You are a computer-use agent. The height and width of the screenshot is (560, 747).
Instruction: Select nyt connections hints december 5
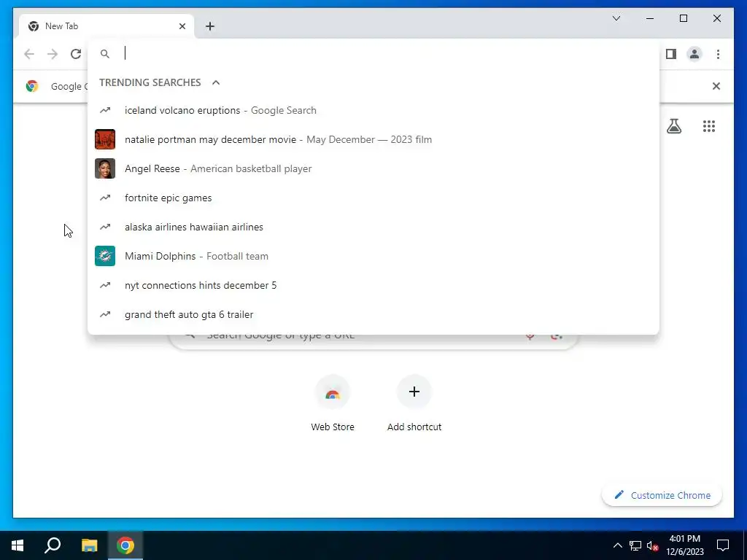tap(373, 285)
